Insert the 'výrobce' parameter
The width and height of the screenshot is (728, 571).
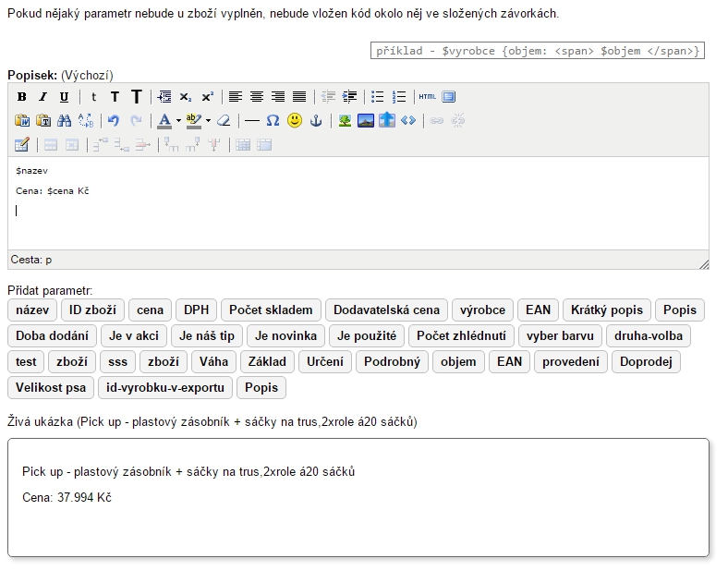coord(482,310)
